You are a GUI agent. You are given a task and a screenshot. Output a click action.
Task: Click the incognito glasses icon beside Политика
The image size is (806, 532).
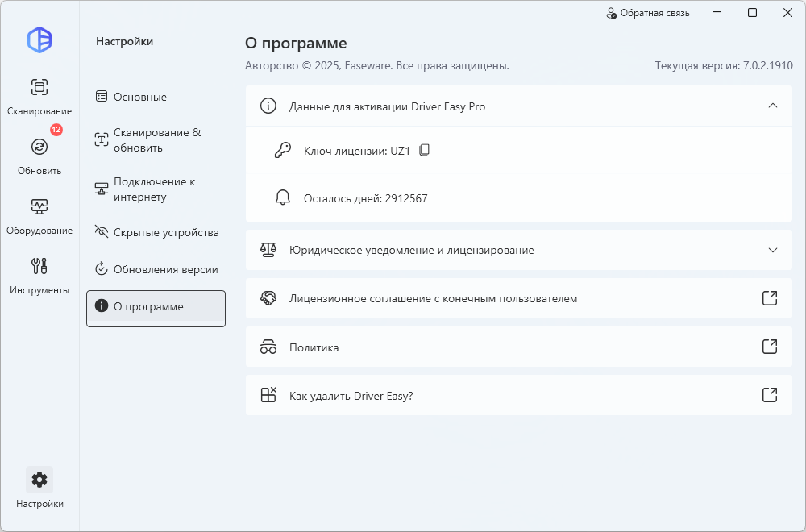click(x=268, y=347)
